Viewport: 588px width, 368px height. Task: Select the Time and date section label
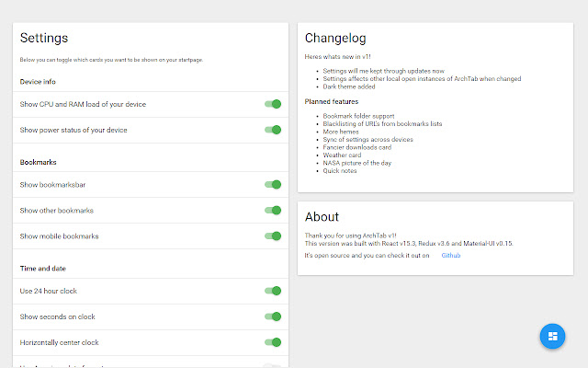point(43,269)
